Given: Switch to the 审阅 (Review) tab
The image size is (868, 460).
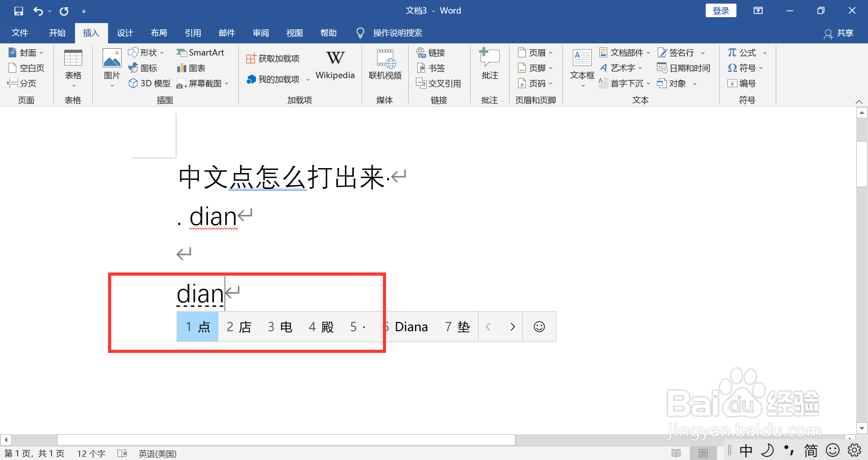Looking at the screenshot, I should click(x=260, y=33).
